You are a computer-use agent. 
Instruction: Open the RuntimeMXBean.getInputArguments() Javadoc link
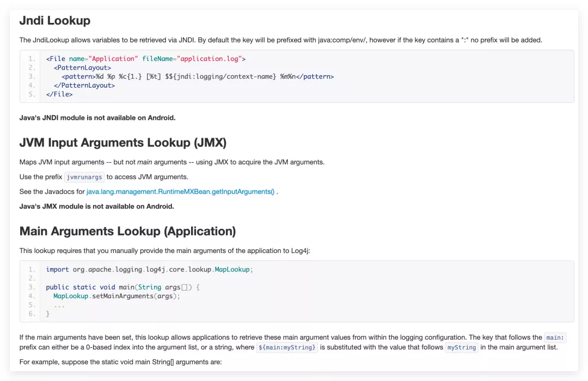pos(180,192)
